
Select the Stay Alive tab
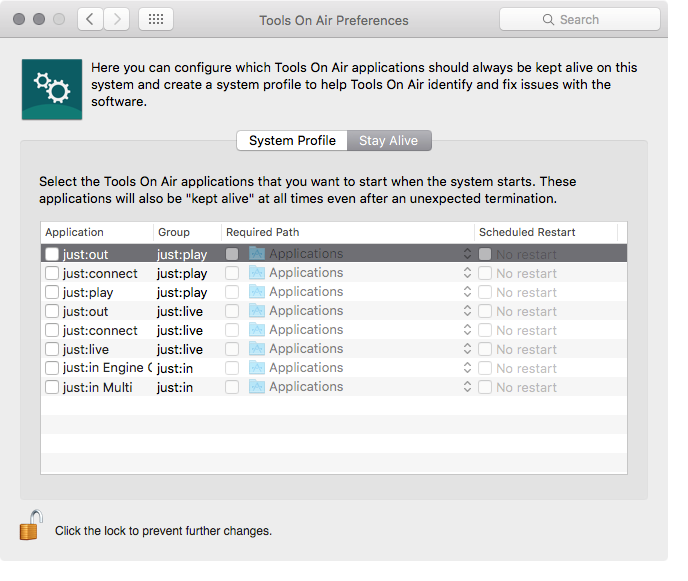click(389, 140)
